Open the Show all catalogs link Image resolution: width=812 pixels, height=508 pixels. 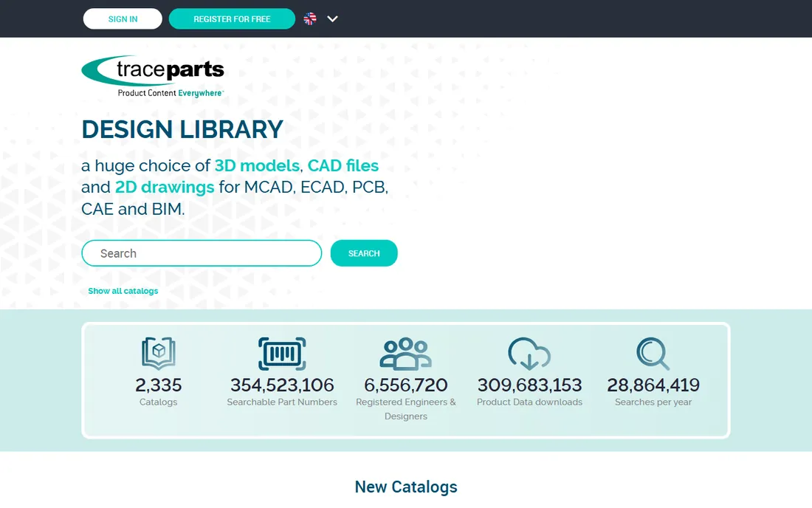pyautogui.click(x=123, y=291)
